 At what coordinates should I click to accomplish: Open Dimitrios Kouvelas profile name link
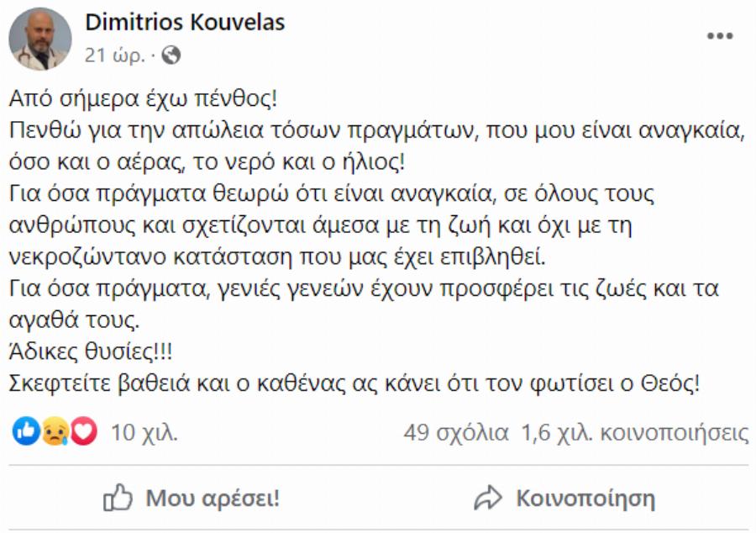pos(183,24)
